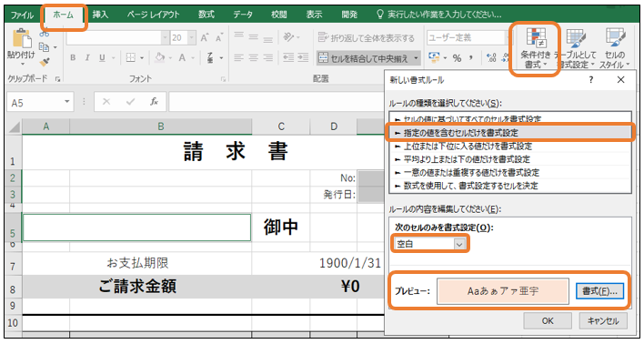The height and width of the screenshot is (344, 644).
Task: Select rule type 数式を使用して、書式設定するセルを決定
Action: click(510, 186)
